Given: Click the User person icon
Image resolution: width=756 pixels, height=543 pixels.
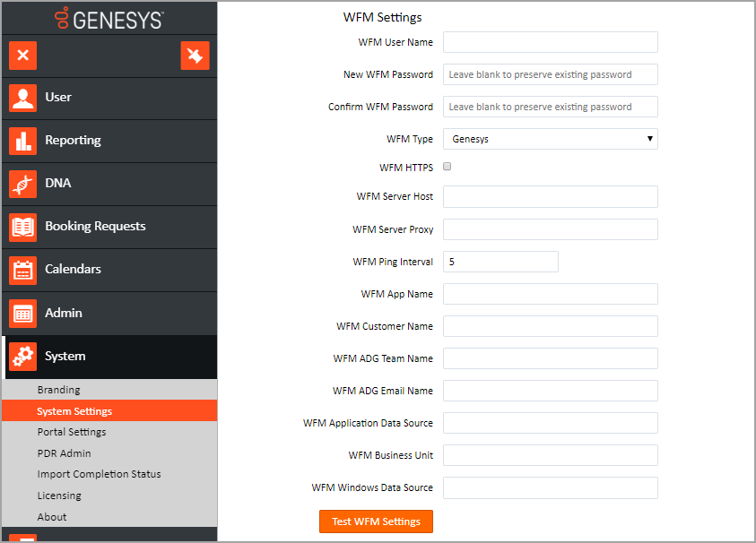Looking at the screenshot, I should tap(23, 98).
